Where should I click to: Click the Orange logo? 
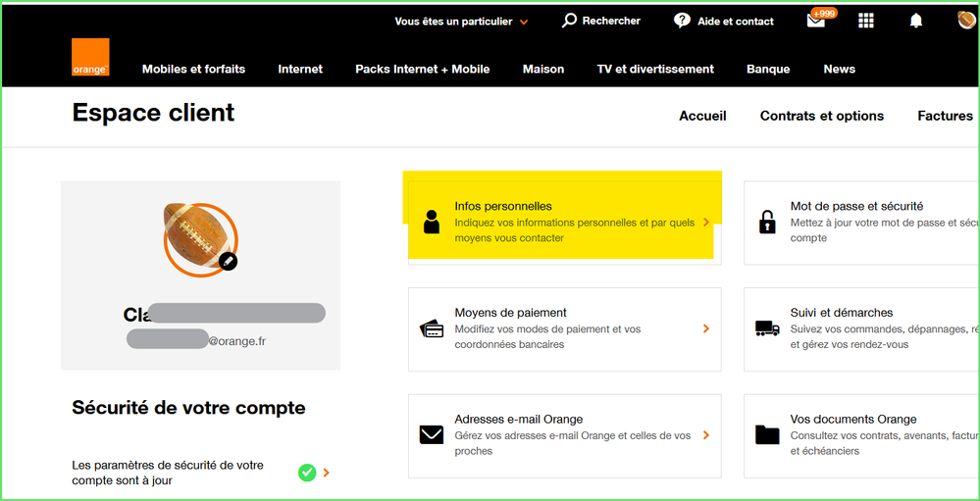(x=90, y=57)
